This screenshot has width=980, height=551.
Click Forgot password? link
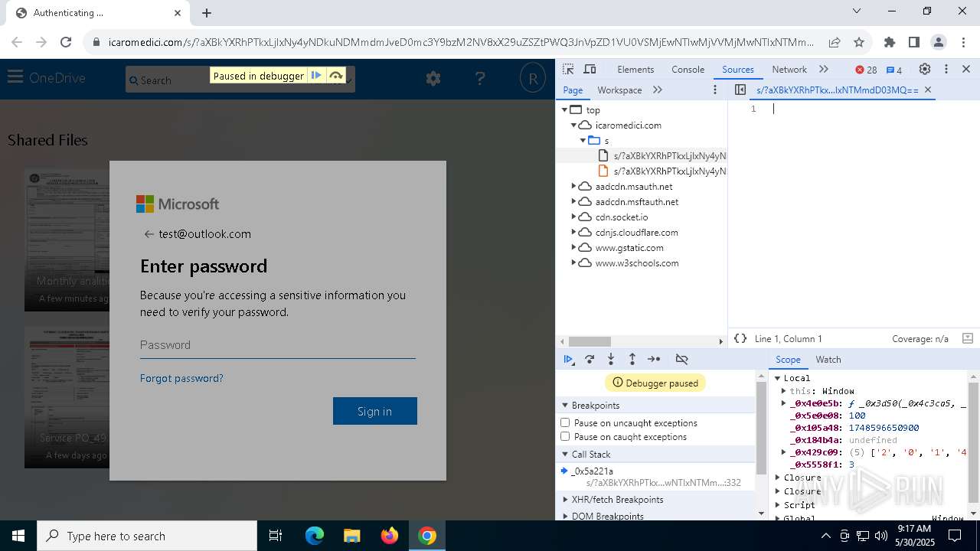(181, 378)
